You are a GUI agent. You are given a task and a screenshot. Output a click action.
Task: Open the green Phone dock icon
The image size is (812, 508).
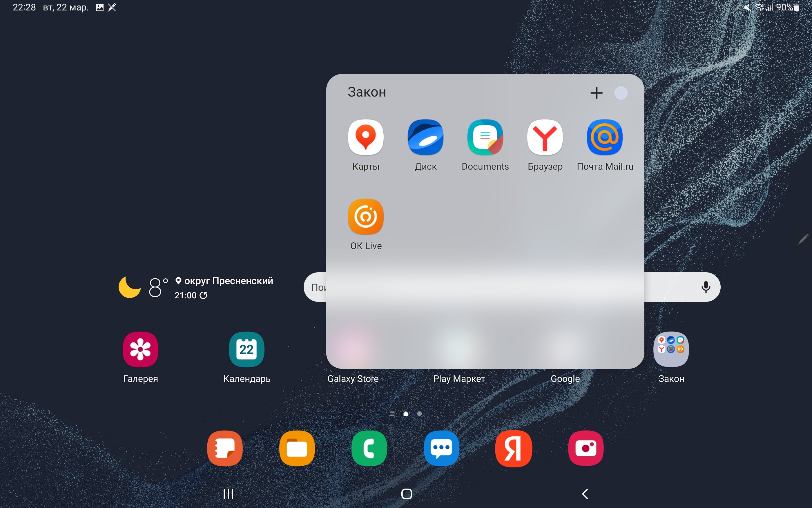pyautogui.click(x=369, y=448)
